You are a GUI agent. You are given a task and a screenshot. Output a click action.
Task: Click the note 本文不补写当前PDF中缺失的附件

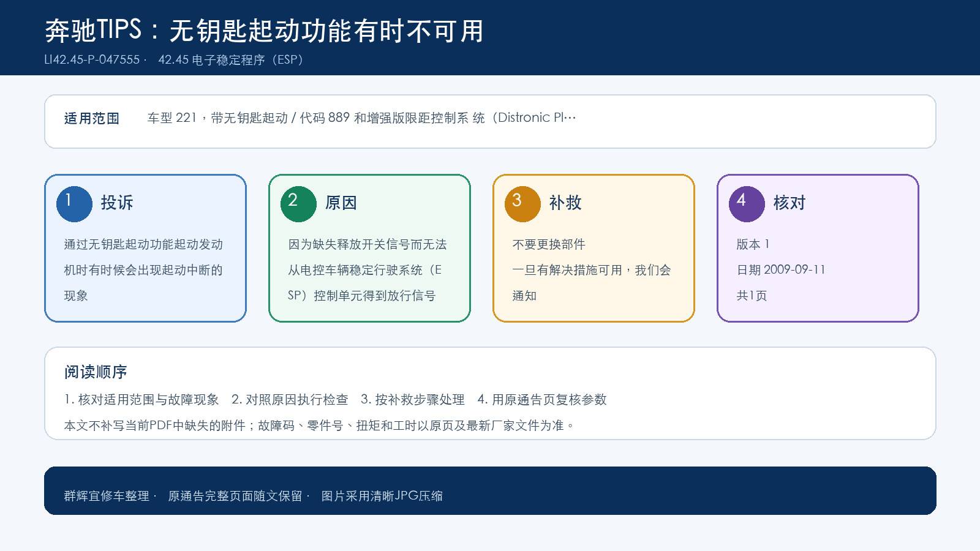[319, 425]
